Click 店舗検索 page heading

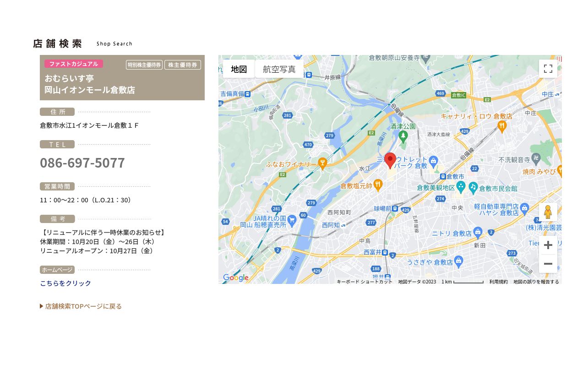pyautogui.click(x=58, y=44)
